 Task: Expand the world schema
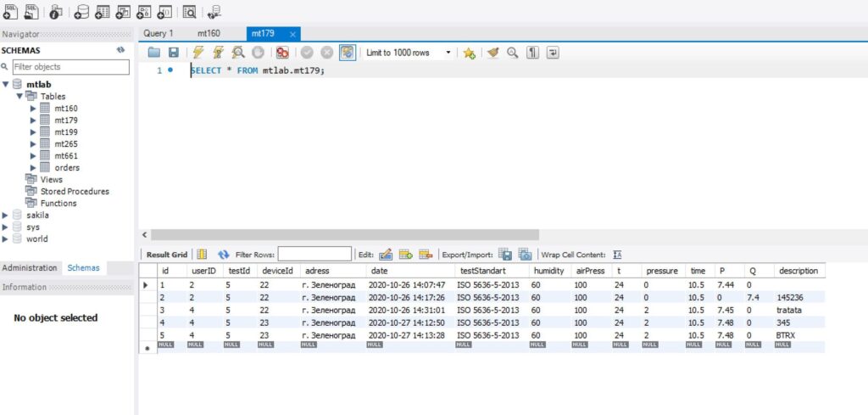click(6, 238)
